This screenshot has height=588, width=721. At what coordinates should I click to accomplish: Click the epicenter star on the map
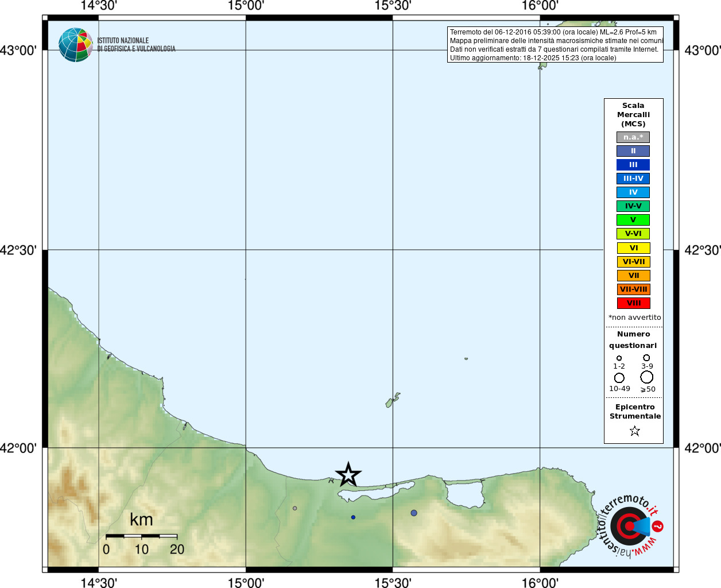[348, 475]
